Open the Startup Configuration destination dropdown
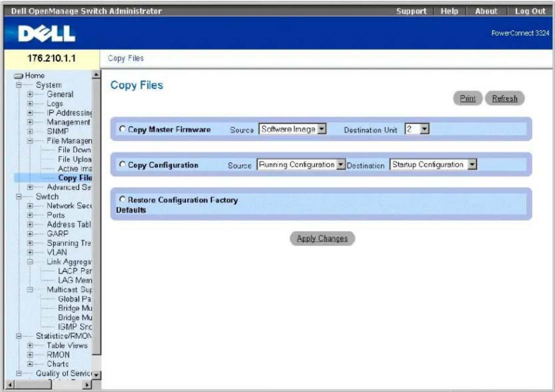This screenshot has height=392, width=555. (x=433, y=164)
